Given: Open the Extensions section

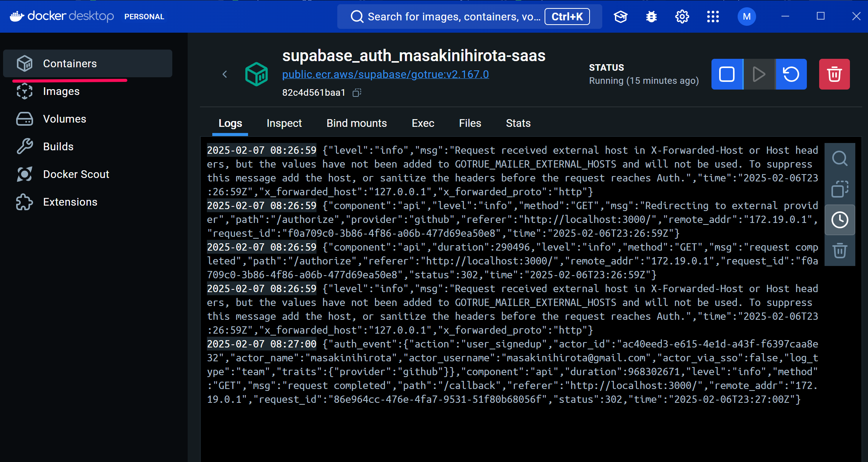Looking at the screenshot, I should point(70,202).
